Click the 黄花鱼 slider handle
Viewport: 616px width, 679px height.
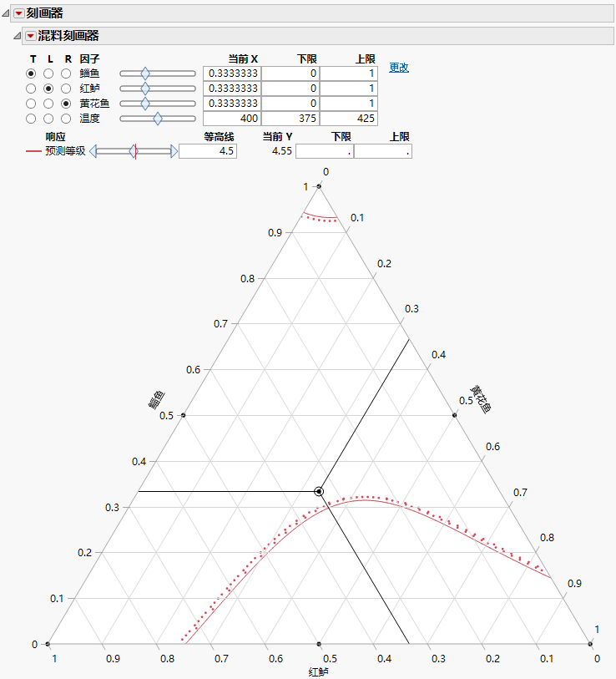point(145,104)
